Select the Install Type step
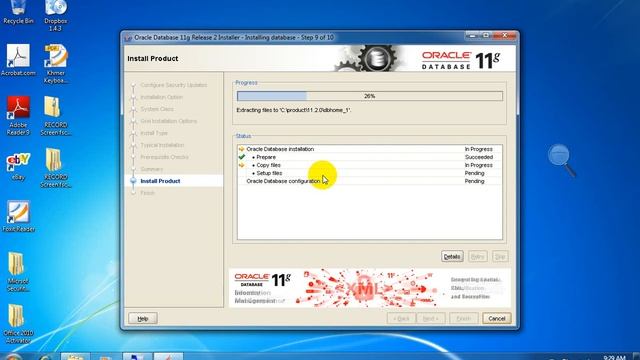Image resolution: width=640 pixels, height=360 pixels. tap(154, 133)
